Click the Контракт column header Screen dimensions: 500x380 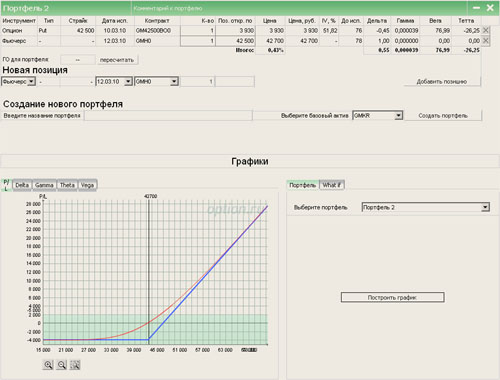157,21
